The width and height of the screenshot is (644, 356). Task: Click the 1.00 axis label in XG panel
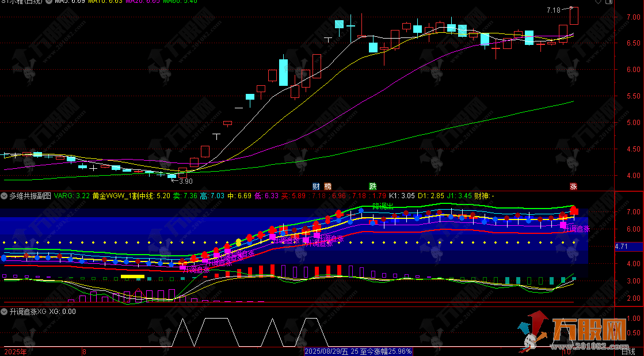click(x=634, y=319)
